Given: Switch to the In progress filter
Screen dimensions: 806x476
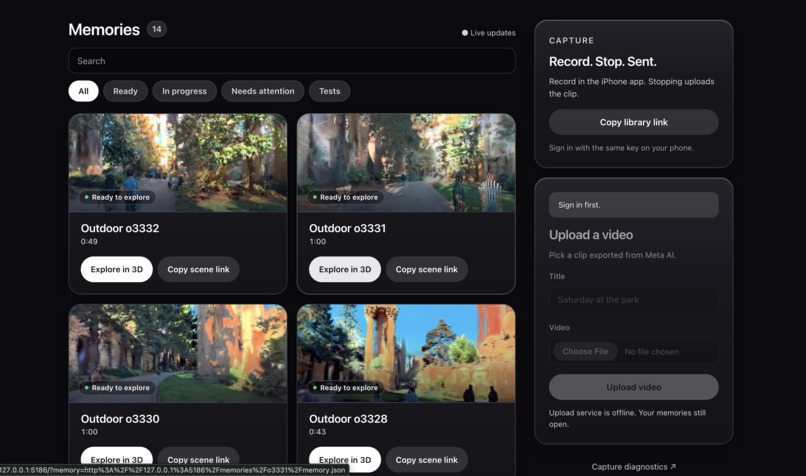Looking at the screenshot, I should tap(185, 91).
